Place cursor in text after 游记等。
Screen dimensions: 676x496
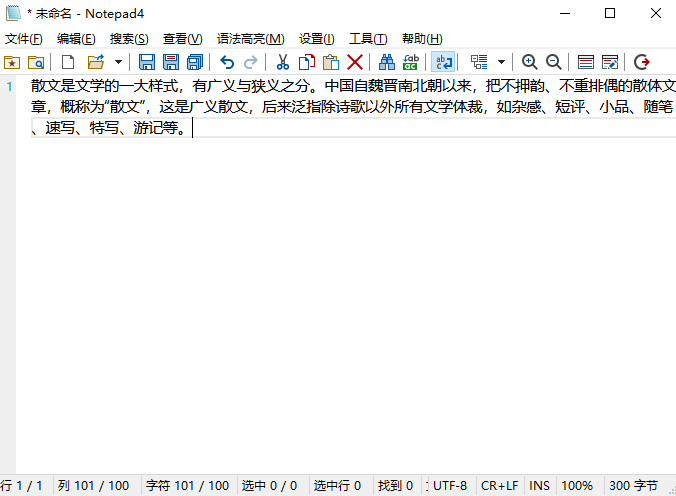point(192,128)
